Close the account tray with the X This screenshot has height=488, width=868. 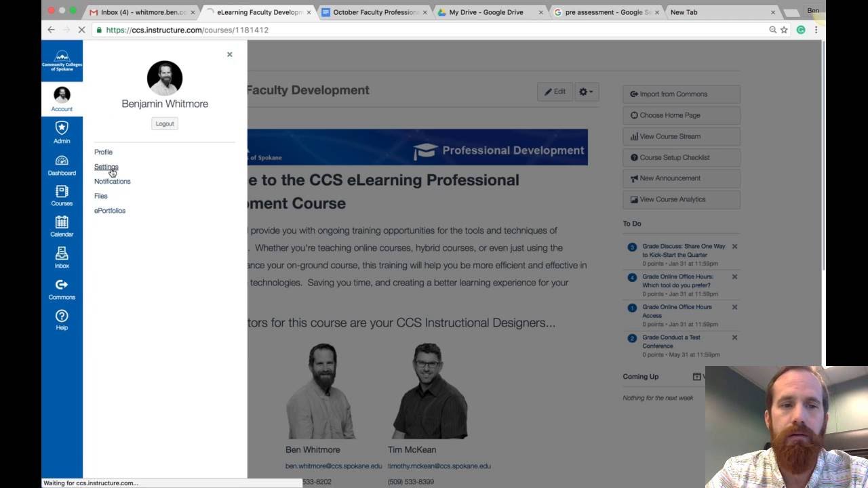229,54
